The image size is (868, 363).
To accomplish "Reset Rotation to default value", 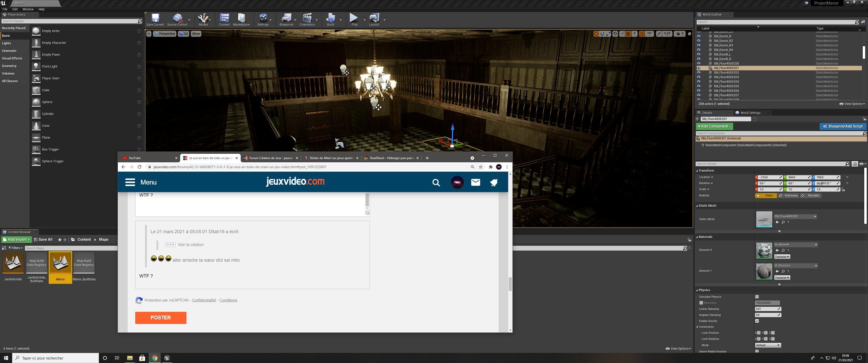I will 847,183.
